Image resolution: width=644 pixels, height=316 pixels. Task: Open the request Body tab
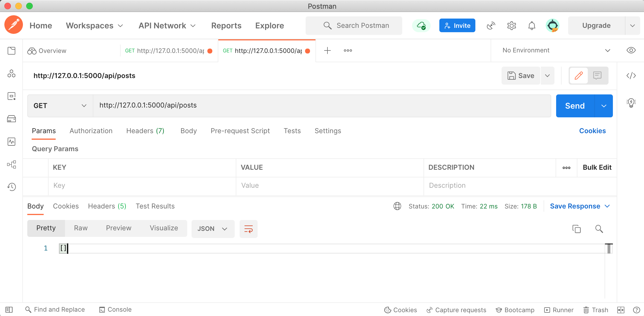(189, 131)
